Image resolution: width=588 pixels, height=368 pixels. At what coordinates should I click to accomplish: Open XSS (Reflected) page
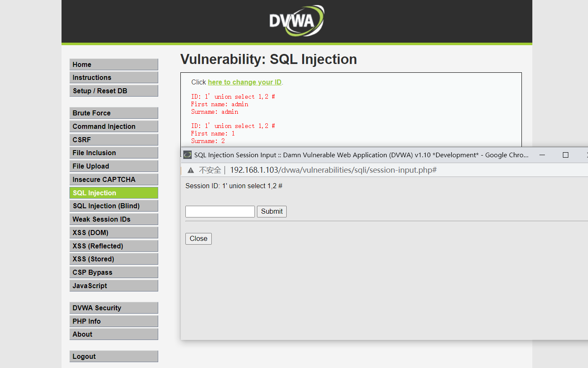tap(113, 246)
